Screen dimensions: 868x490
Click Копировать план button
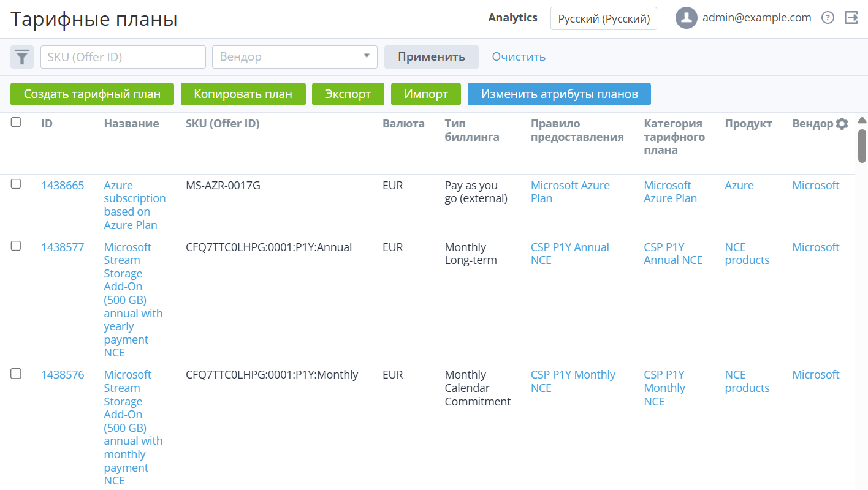(x=243, y=94)
